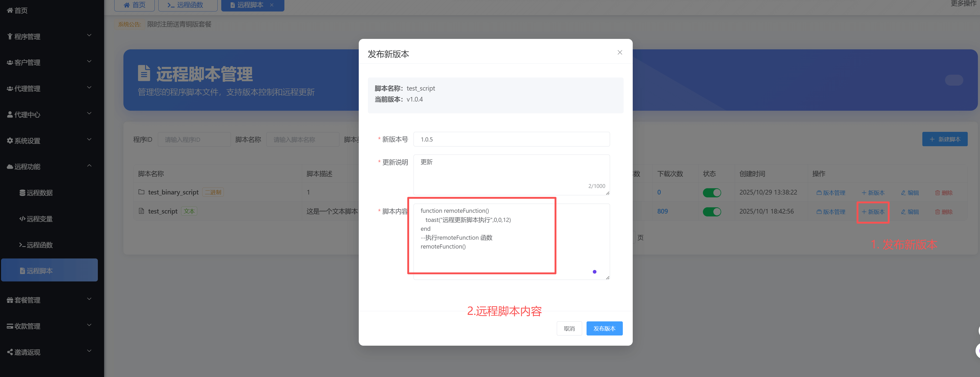The image size is (980, 377).
Task: Disable the status toggle for test_script
Action: point(712,211)
